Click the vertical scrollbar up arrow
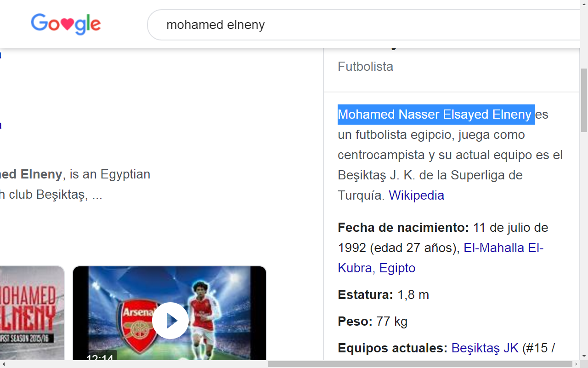 tap(584, 5)
